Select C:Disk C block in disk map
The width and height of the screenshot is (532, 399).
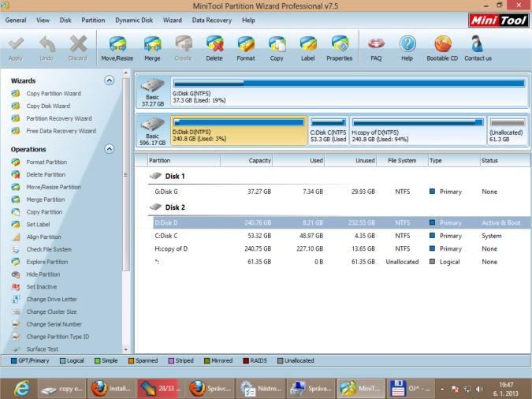pos(329,130)
